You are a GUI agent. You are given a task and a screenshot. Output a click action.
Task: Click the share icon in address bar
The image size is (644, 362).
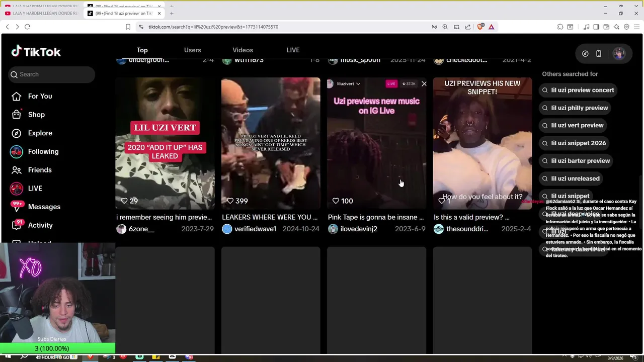468,27
